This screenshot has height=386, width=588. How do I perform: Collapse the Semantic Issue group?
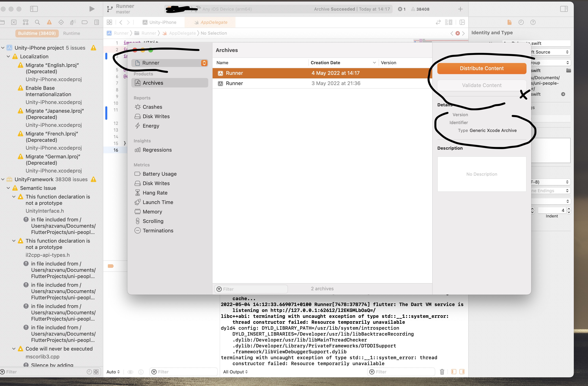(x=8, y=188)
